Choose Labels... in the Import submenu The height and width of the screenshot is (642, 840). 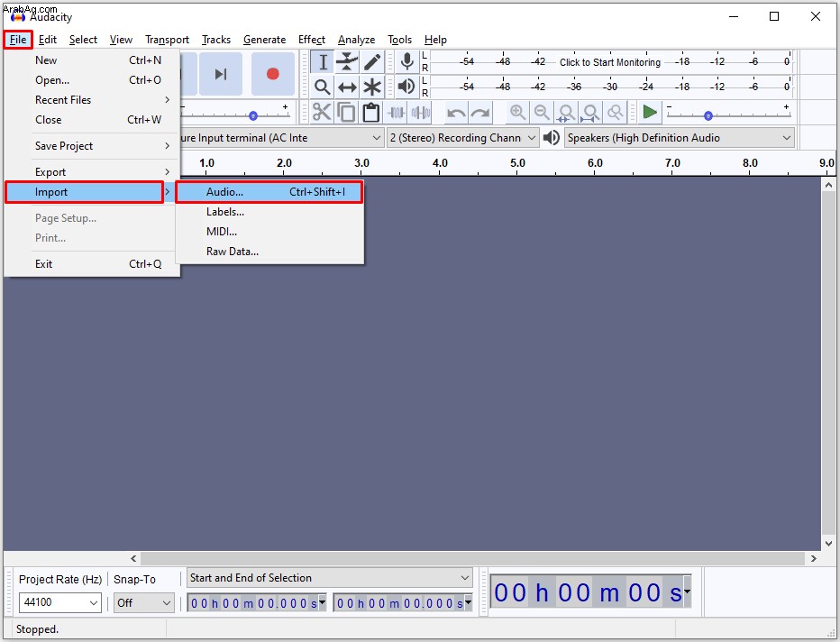point(269,212)
